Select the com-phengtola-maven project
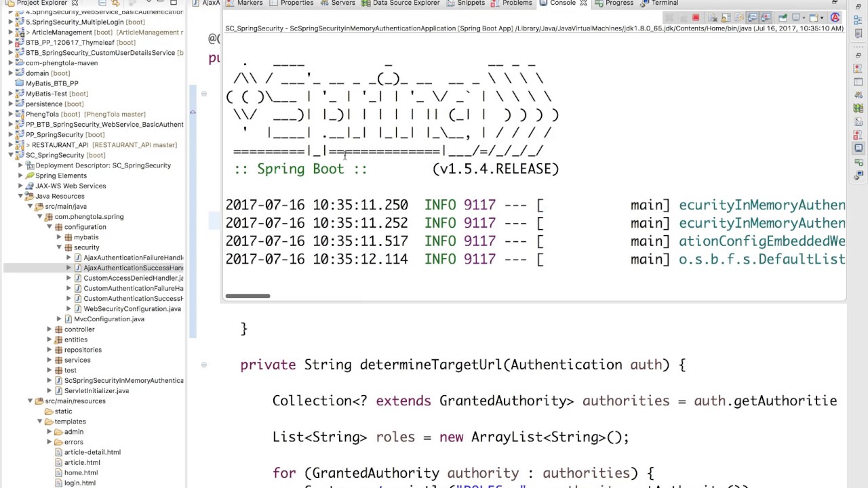 (x=61, y=63)
